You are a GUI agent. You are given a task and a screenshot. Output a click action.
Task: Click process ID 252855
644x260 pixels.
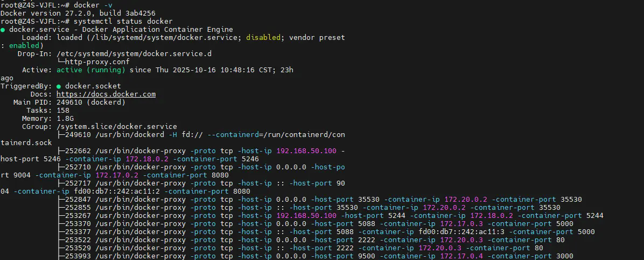[78, 207]
